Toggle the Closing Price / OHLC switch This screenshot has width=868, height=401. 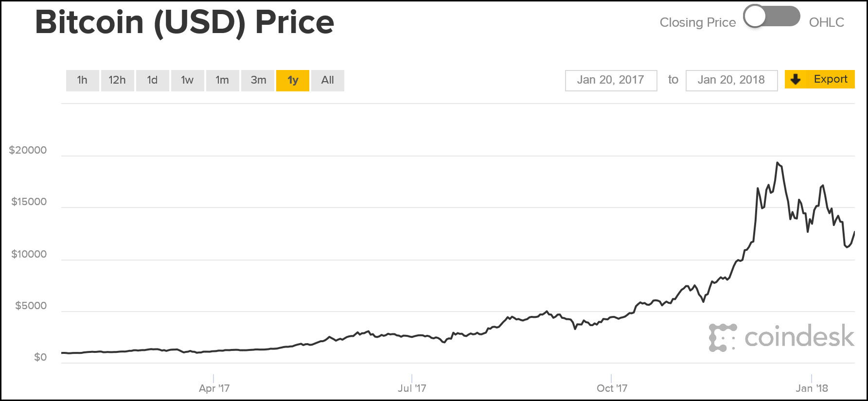tap(772, 17)
